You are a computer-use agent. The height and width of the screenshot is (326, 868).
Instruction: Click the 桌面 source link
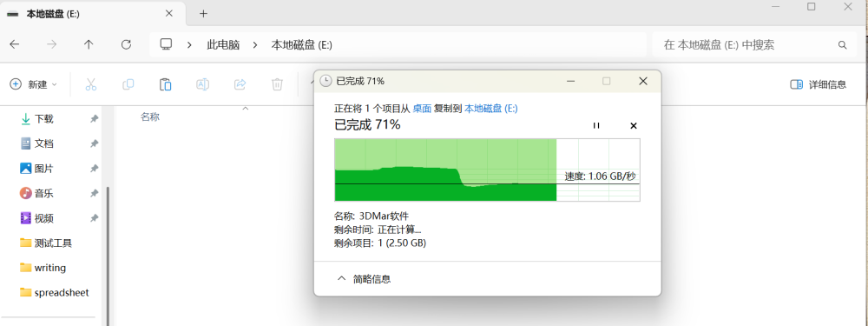[422, 109]
